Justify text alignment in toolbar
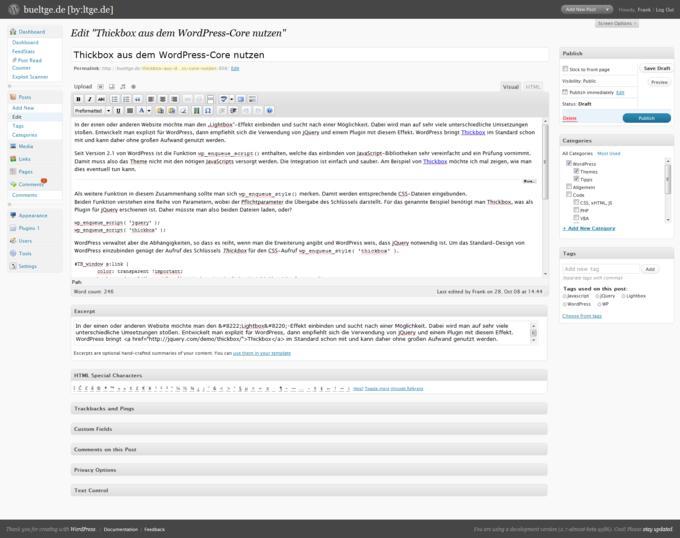This screenshot has height=538, width=680. (x=130, y=111)
